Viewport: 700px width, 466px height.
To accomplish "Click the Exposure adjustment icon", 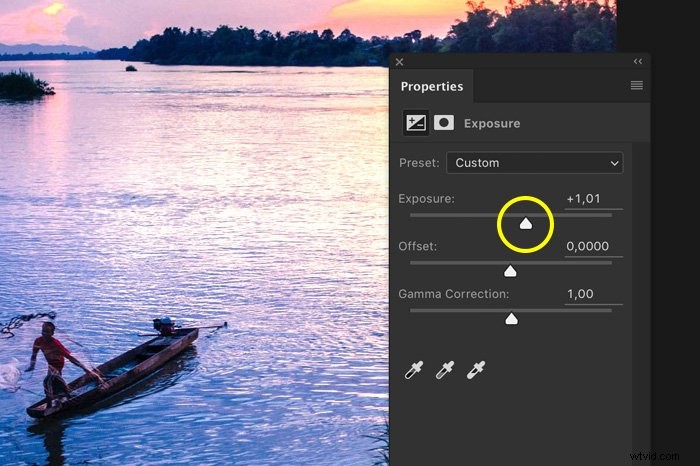I will (x=416, y=123).
